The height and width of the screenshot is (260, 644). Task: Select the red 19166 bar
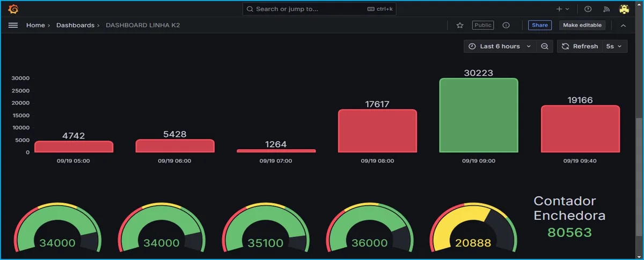coord(580,129)
